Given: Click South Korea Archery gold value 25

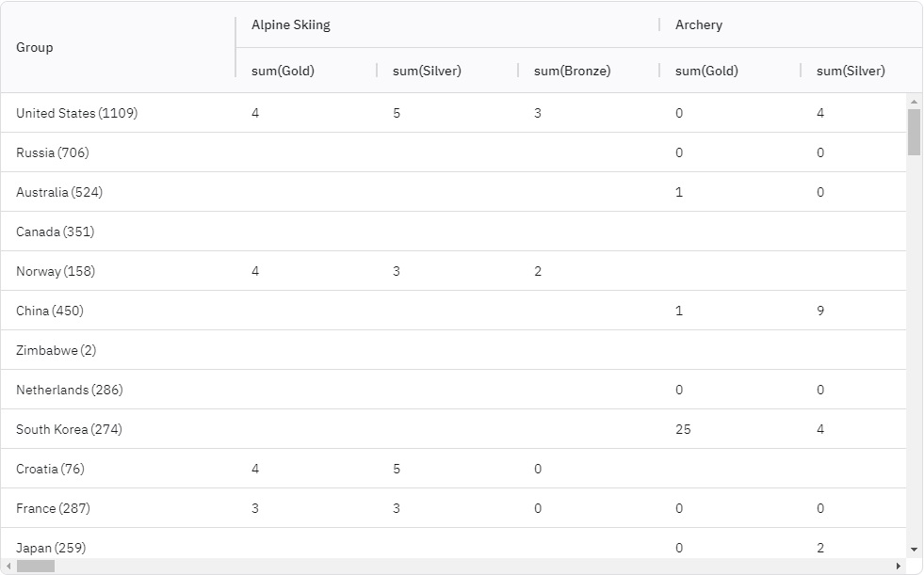Looking at the screenshot, I should coord(683,429).
